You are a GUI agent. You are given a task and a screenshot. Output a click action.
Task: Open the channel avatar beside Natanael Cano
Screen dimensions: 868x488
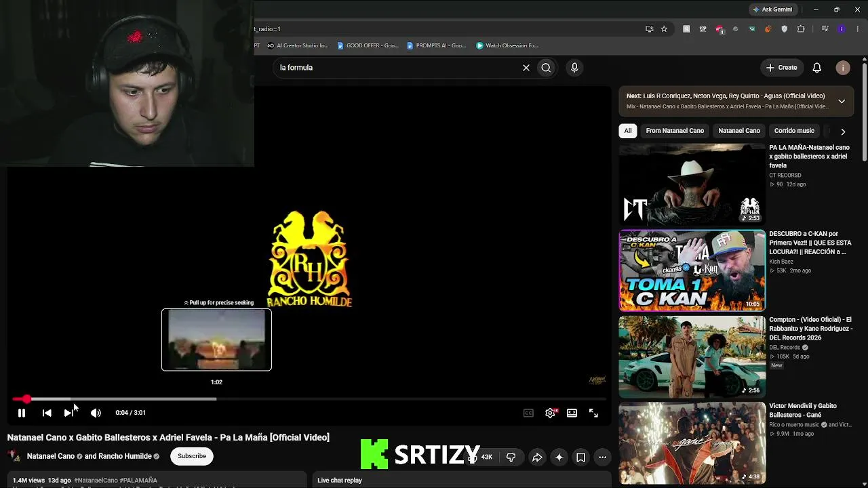(14, 456)
